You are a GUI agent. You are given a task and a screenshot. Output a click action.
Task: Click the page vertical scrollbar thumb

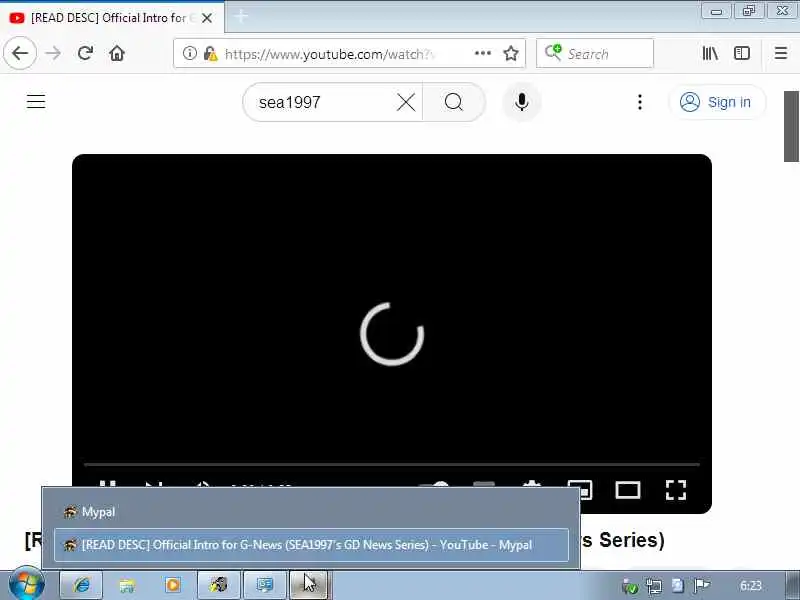(x=792, y=127)
